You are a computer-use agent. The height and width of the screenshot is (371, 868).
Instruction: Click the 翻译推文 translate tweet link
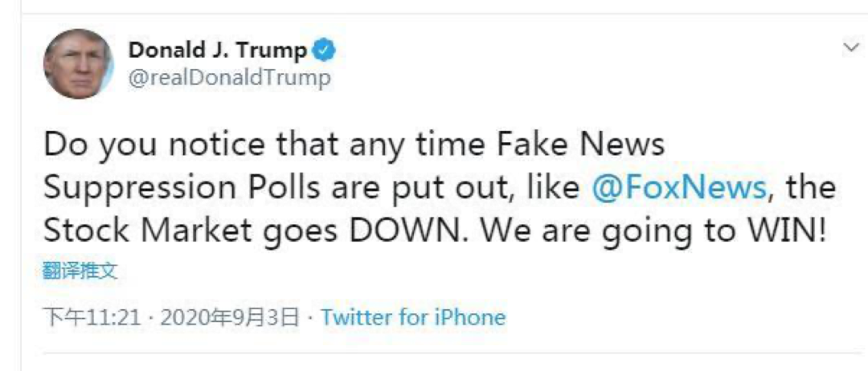80,271
